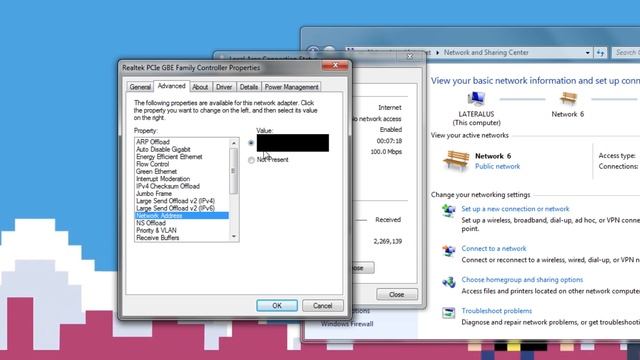Click the Troubleshoot problems icon
The height and width of the screenshot is (360, 640).
(x=449, y=313)
